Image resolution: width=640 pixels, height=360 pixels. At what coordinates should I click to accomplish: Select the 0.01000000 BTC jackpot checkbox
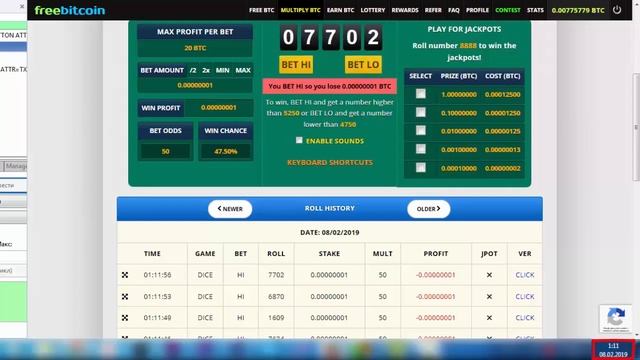pyautogui.click(x=420, y=131)
